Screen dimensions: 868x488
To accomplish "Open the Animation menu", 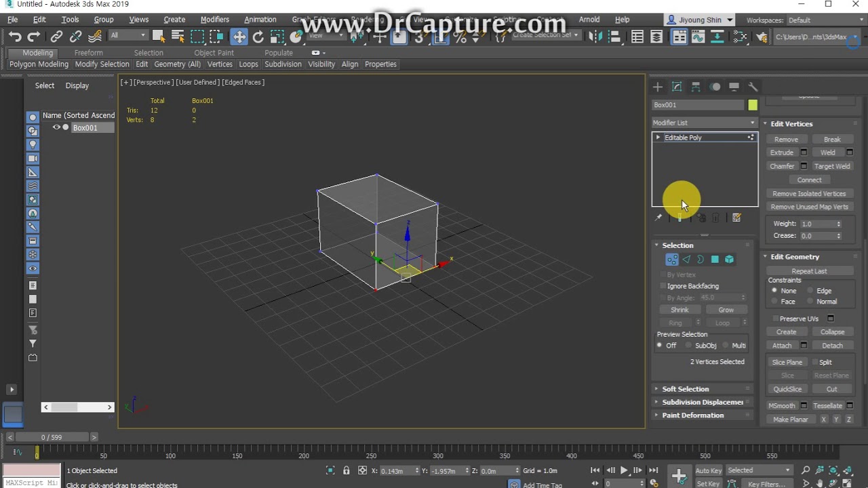I will click(x=260, y=20).
